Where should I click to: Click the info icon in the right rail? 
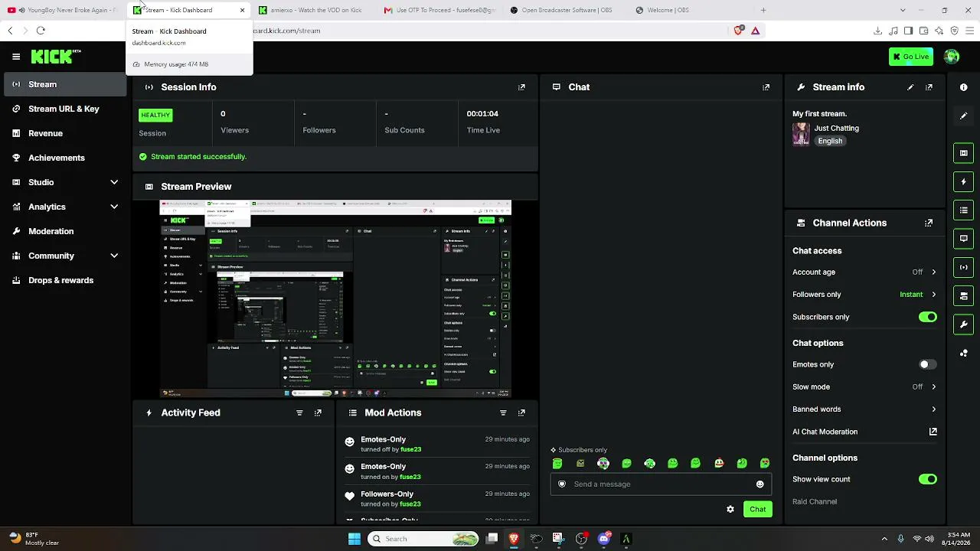coord(964,87)
